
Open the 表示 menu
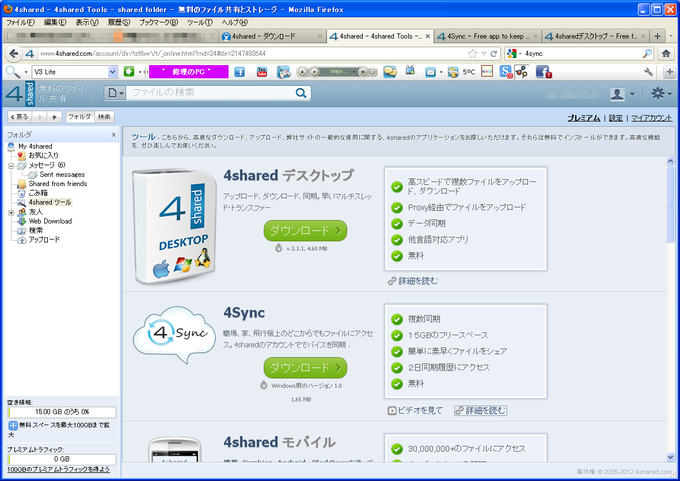pos(87,22)
